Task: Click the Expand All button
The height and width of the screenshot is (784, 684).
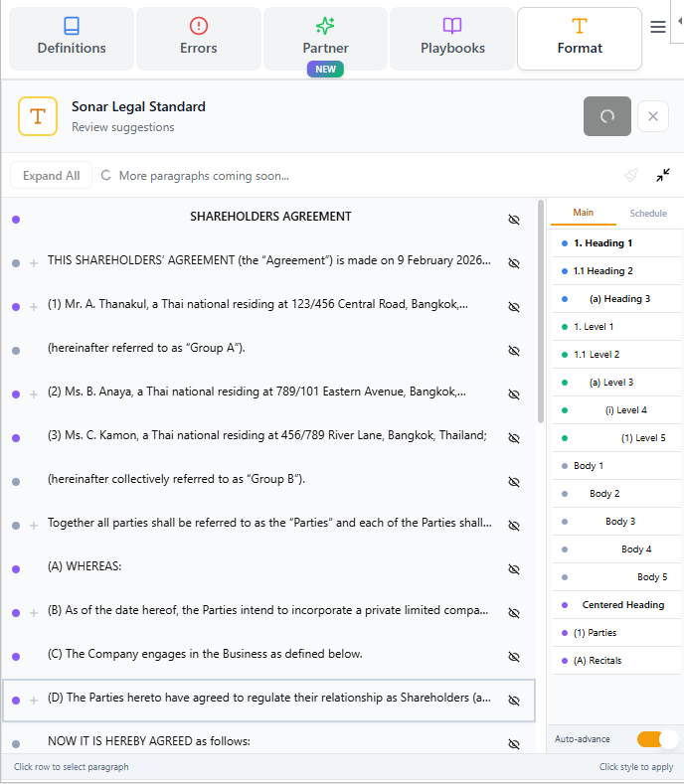Action: pyautogui.click(x=51, y=176)
